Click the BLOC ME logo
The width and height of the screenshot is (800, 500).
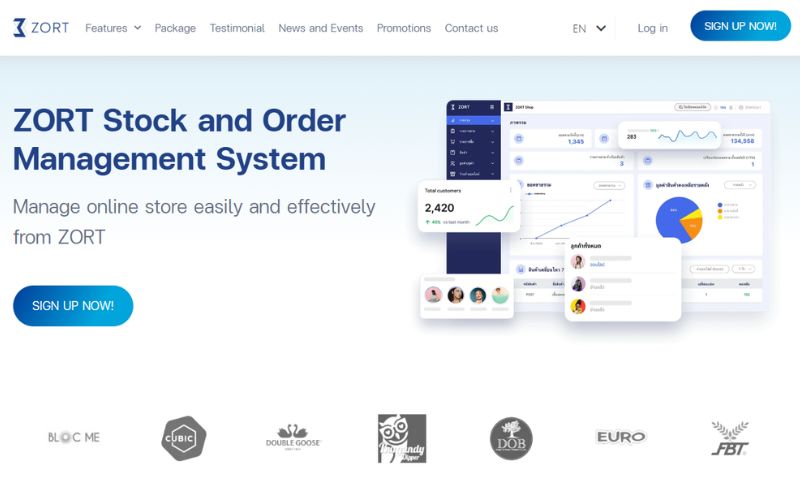pos(74,437)
